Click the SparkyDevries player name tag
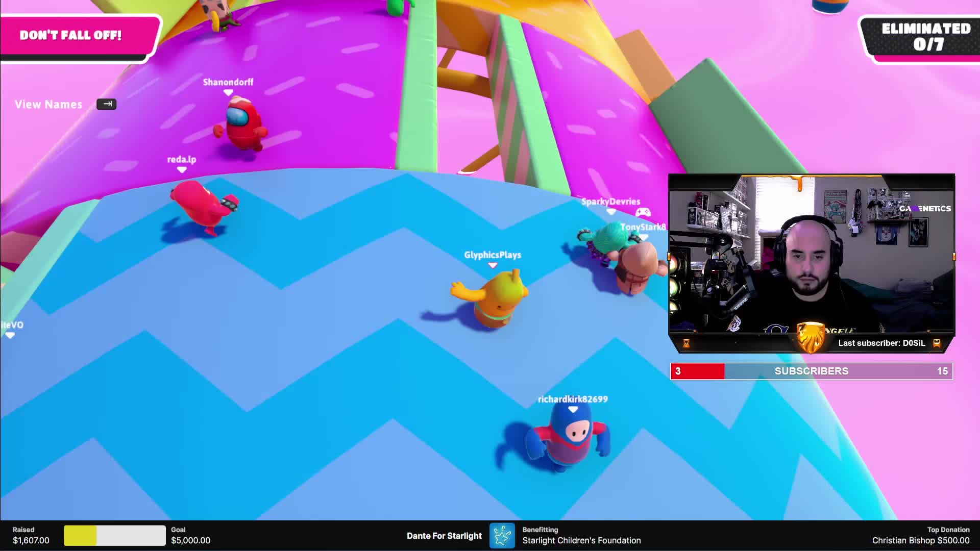 [610, 202]
